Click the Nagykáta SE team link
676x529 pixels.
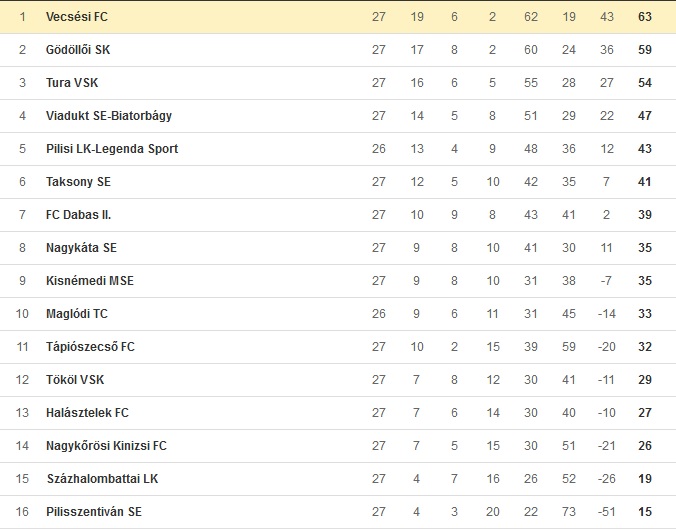pyautogui.click(x=81, y=248)
